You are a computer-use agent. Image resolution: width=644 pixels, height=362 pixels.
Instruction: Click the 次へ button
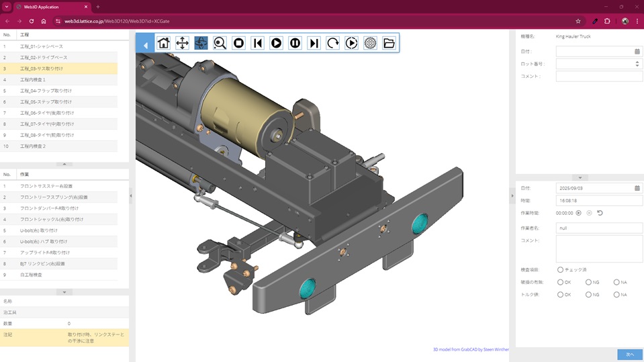click(x=629, y=354)
